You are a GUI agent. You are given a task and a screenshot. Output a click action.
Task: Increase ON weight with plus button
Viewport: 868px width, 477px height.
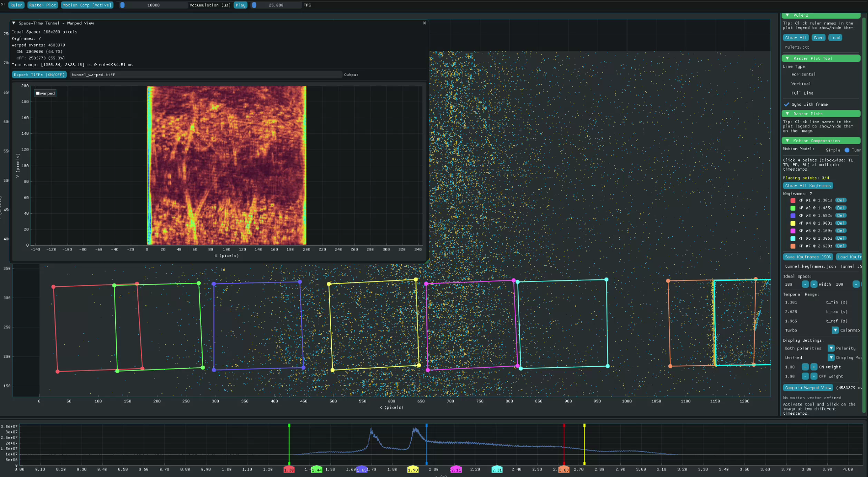814,367
